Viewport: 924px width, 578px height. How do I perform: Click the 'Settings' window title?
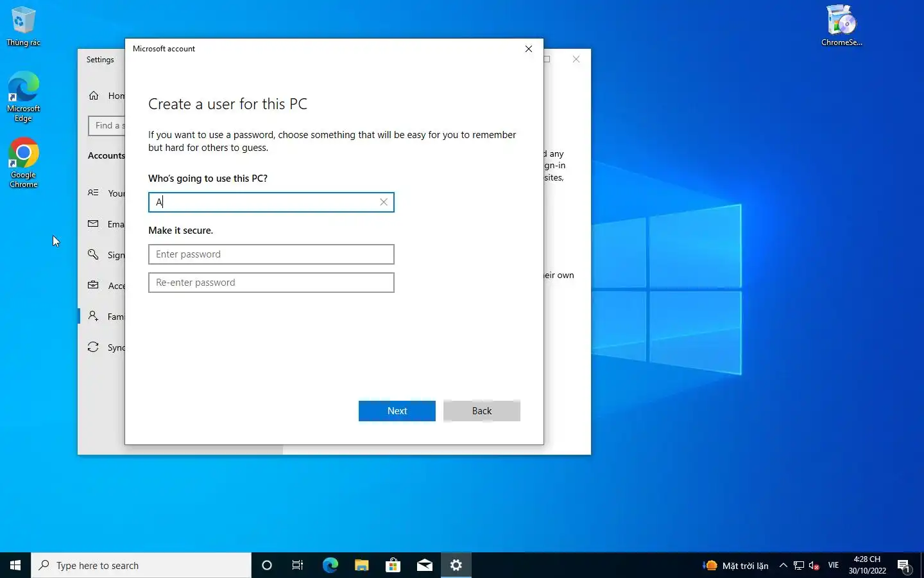tap(100, 60)
